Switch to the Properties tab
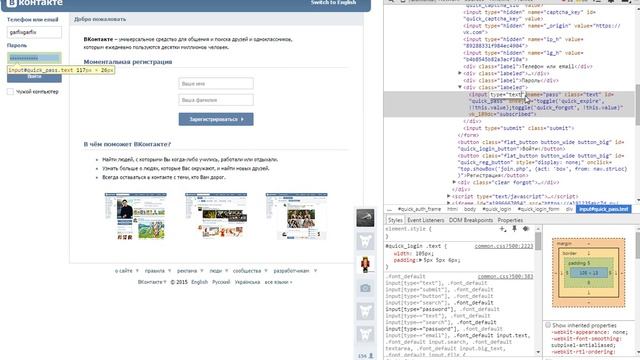 click(510, 220)
